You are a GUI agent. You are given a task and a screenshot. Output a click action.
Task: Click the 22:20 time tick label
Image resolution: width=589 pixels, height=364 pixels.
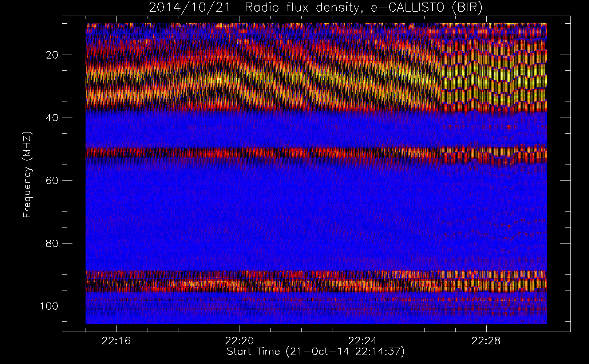(x=240, y=341)
